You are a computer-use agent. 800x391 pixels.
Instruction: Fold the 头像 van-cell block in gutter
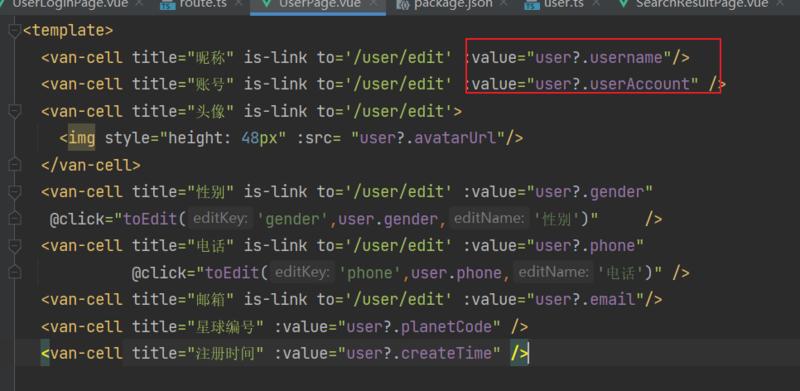pos(15,111)
